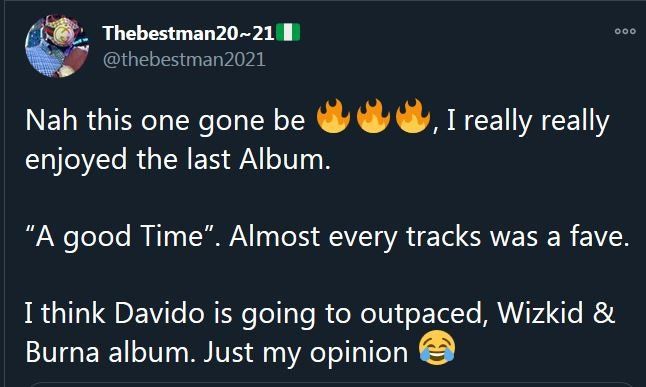The height and width of the screenshot is (387, 646).
Task: Click the word "Wizkid" in the tweet
Action: coord(540,313)
